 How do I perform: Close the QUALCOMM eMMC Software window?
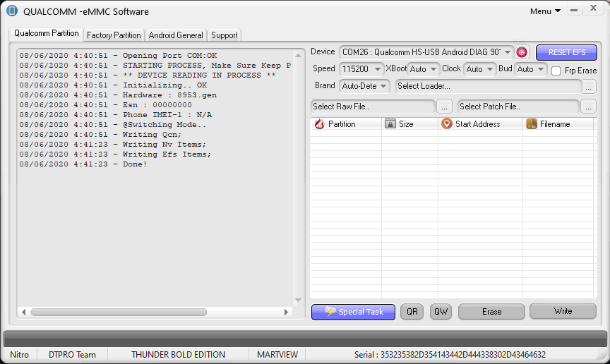point(593,8)
